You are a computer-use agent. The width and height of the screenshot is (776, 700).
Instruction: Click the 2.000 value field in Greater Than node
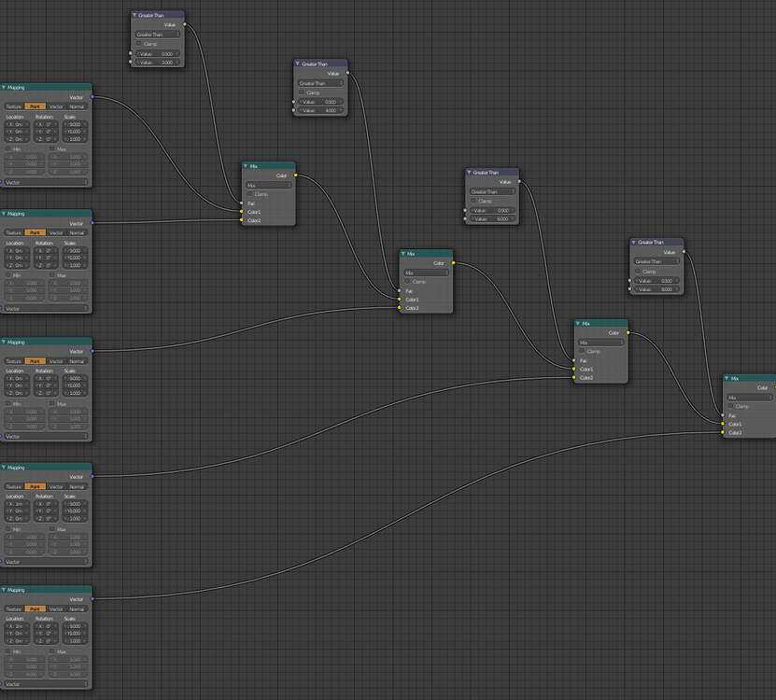158,63
